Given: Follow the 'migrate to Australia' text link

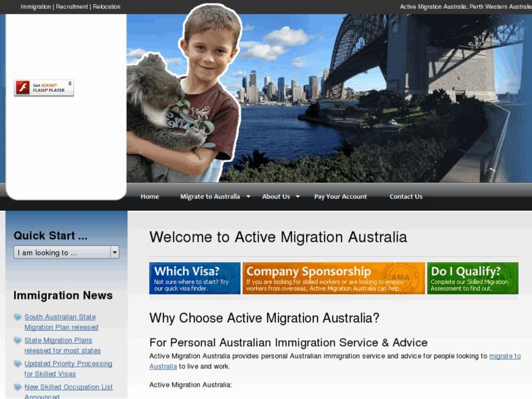Looking at the screenshot, I should 505,357.
